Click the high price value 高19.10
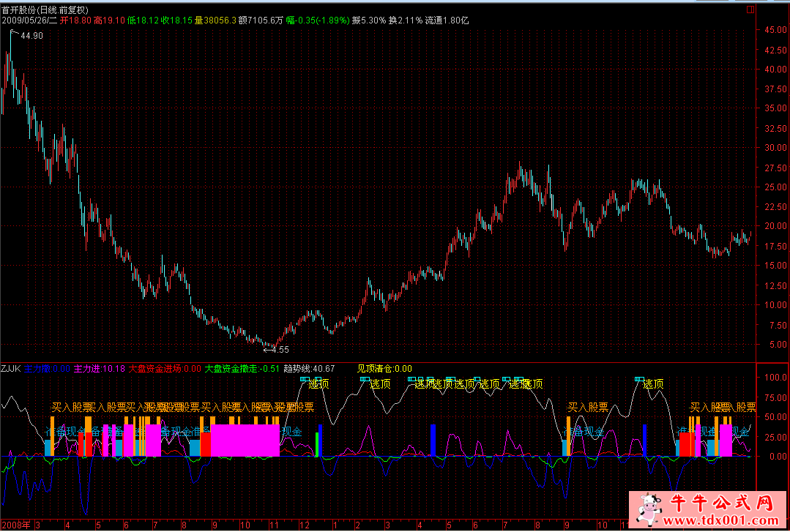This screenshot has width=790, height=532. click(109, 20)
